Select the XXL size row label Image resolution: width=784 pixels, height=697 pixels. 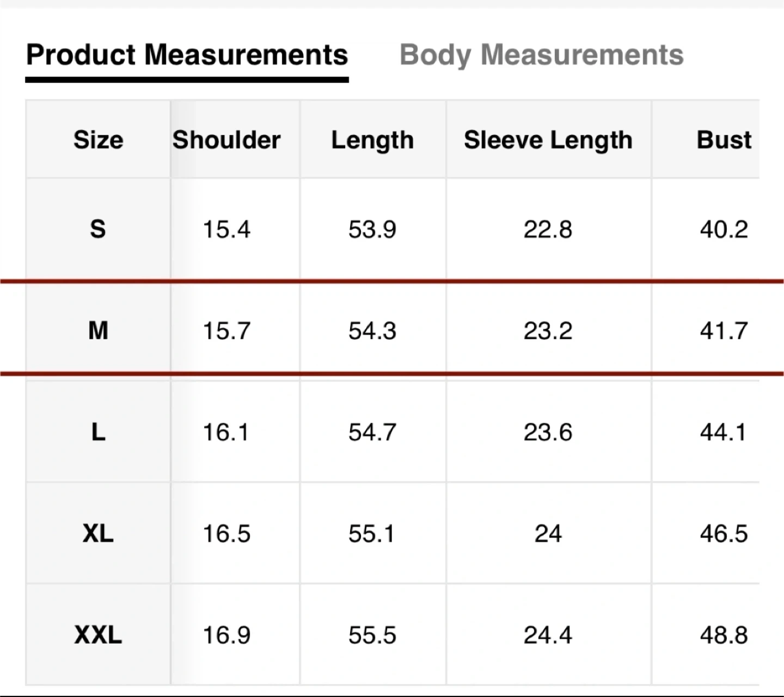click(98, 635)
